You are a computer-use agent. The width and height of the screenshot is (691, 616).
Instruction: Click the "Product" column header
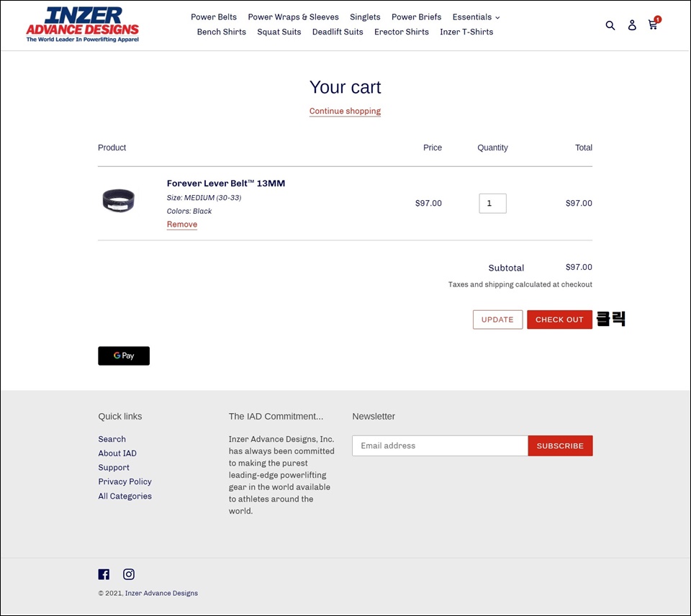(112, 148)
